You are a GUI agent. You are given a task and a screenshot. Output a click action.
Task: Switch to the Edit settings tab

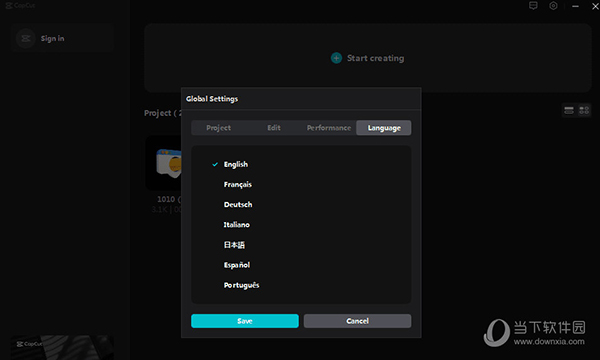tap(274, 128)
